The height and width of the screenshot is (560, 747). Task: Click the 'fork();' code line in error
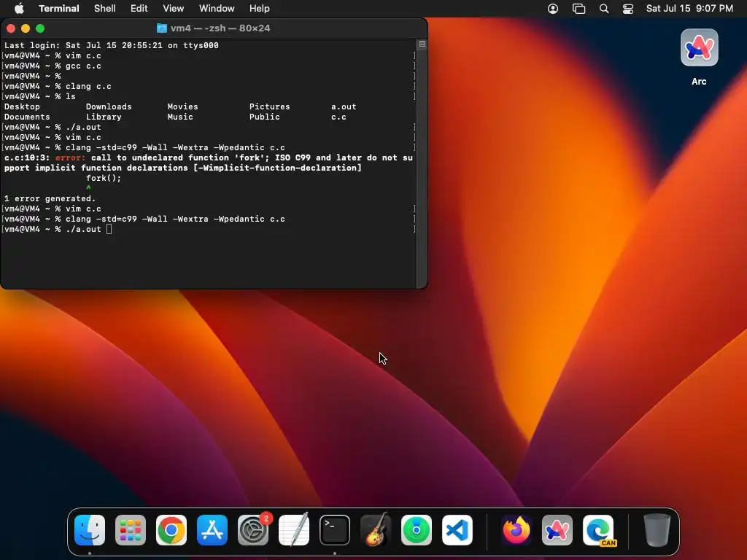click(104, 178)
